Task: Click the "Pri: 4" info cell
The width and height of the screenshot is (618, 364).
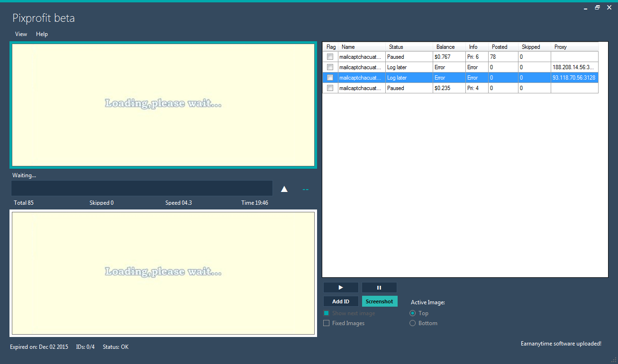Action: point(477,88)
